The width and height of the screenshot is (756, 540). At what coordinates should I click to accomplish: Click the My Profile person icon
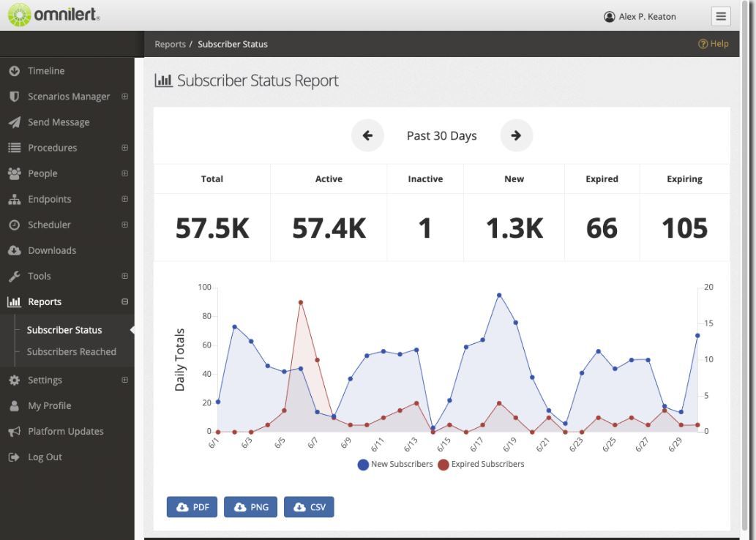pyautogui.click(x=14, y=405)
